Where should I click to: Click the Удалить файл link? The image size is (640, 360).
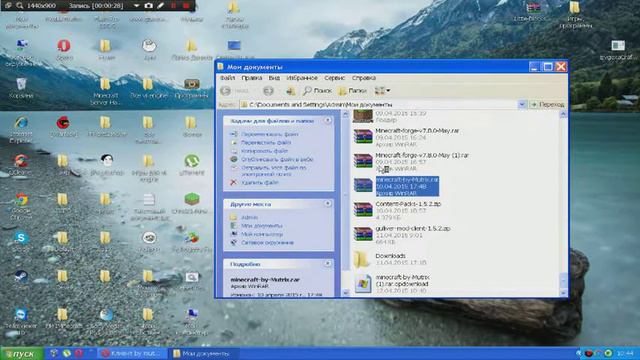tap(260, 183)
